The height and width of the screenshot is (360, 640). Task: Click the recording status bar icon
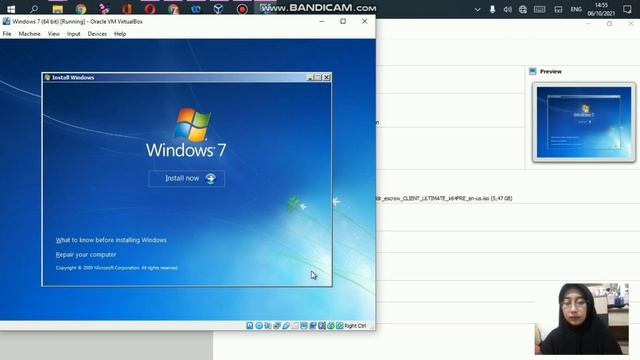point(313,326)
